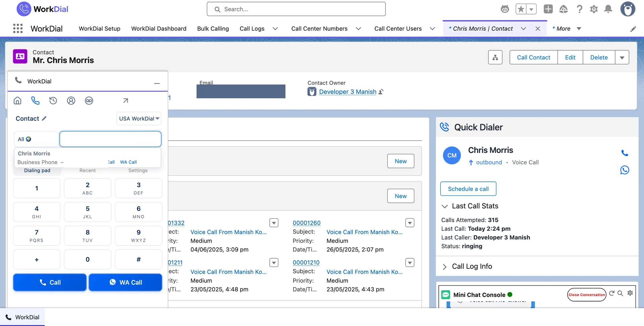
Task: Pop out dialer arrow icon
Action: coord(125,101)
